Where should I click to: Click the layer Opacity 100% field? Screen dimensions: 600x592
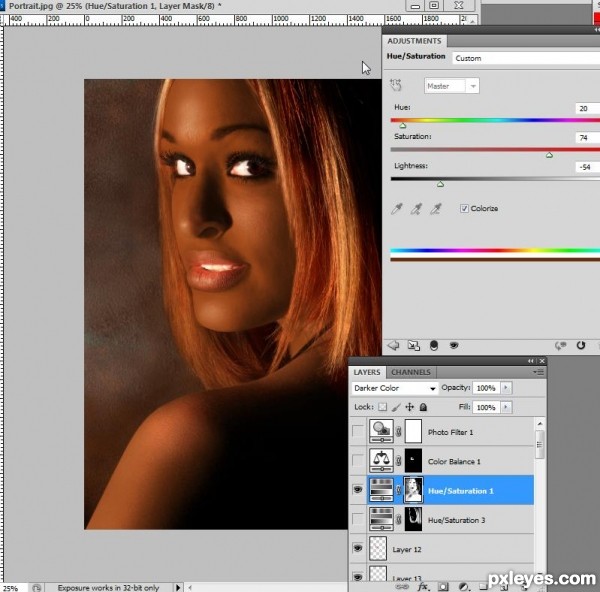(487, 388)
